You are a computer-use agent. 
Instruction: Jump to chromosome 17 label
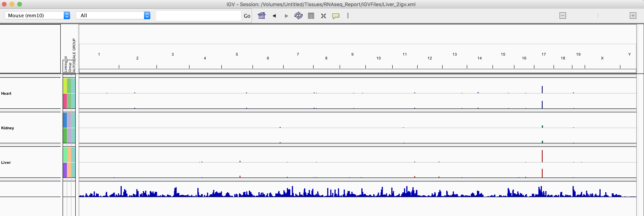point(544,54)
